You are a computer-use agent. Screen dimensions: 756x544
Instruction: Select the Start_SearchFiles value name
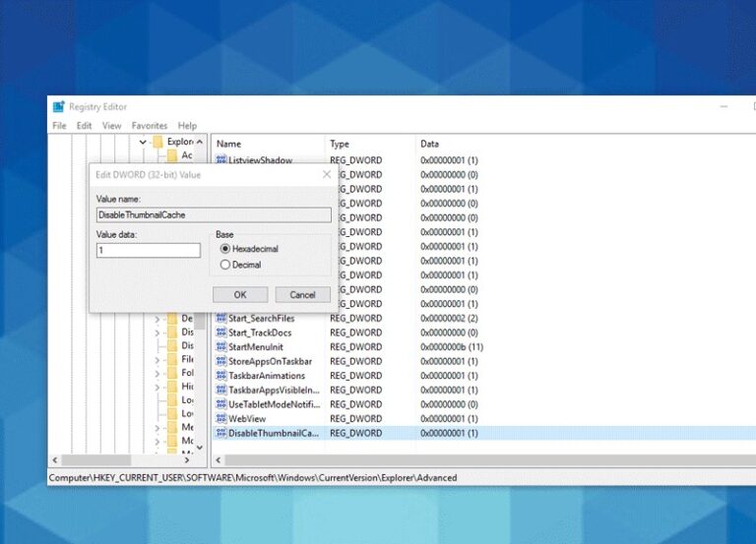(x=261, y=318)
